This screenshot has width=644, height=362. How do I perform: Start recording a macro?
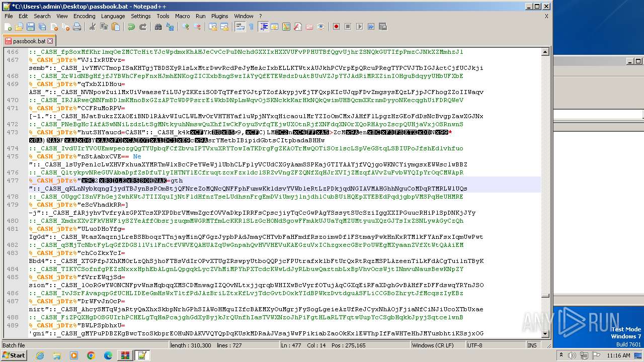click(337, 27)
